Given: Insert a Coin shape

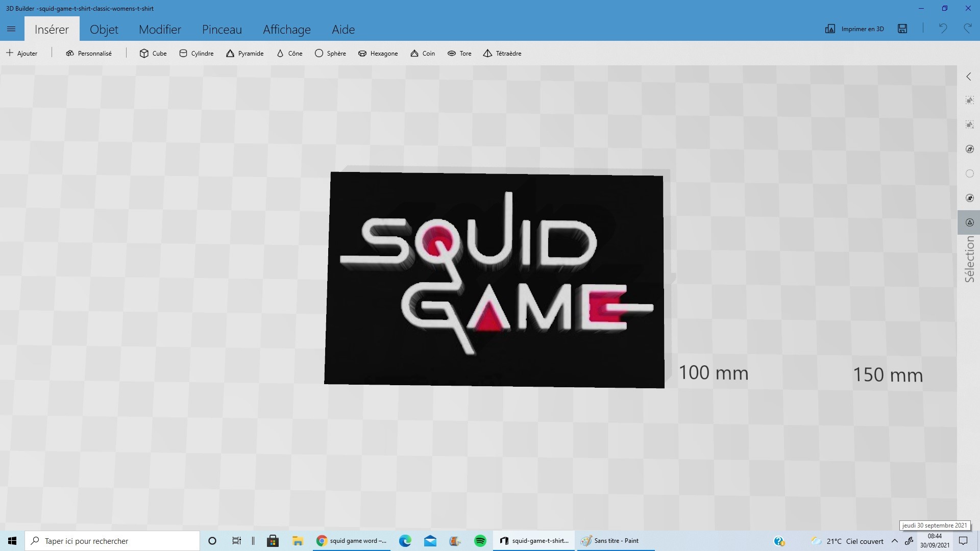Looking at the screenshot, I should [422, 53].
